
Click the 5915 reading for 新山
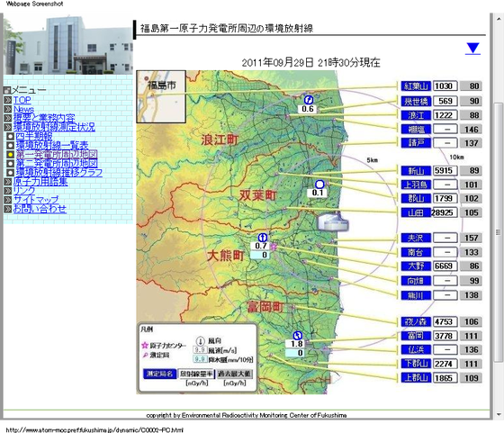coord(445,171)
